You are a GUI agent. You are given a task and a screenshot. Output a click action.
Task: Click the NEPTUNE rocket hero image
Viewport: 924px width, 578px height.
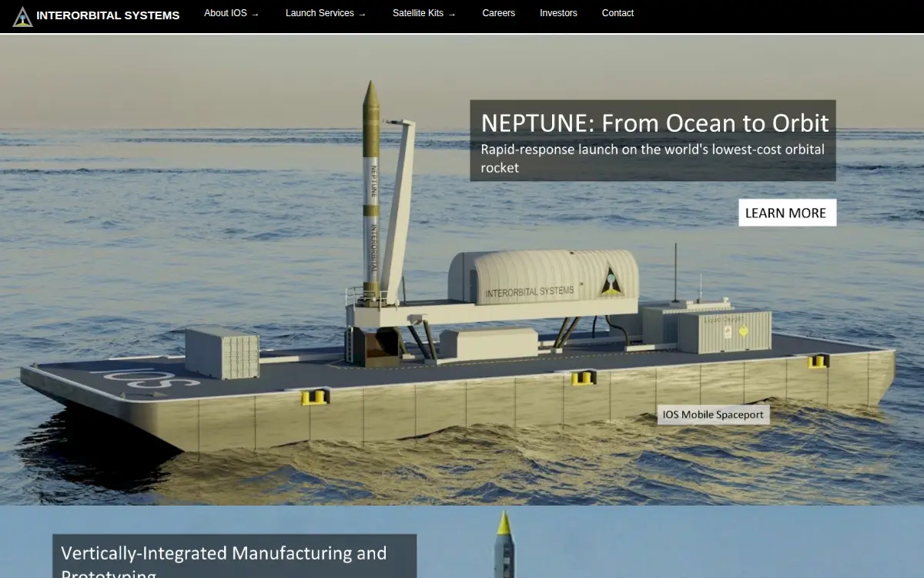click(462, 270)
